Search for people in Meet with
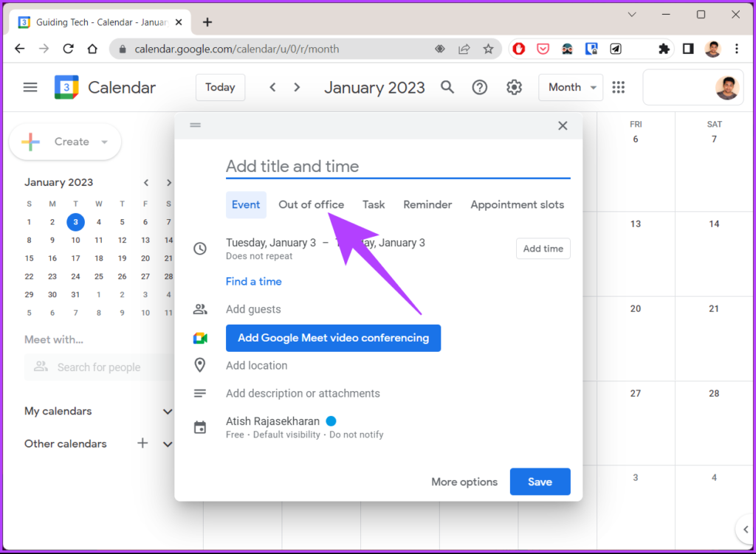This screenshot has height=554, width=756. pos(100,367)
